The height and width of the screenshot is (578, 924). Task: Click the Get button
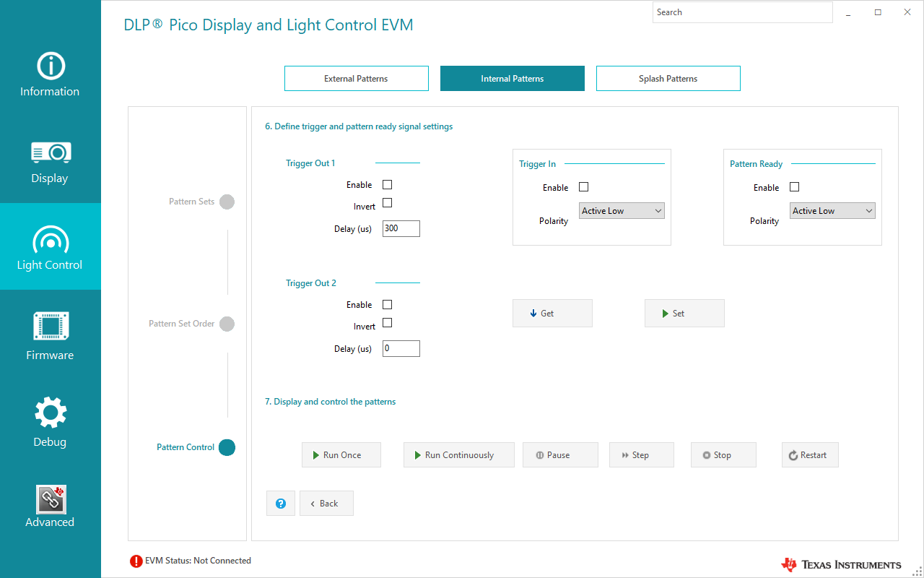click(552, 314)
